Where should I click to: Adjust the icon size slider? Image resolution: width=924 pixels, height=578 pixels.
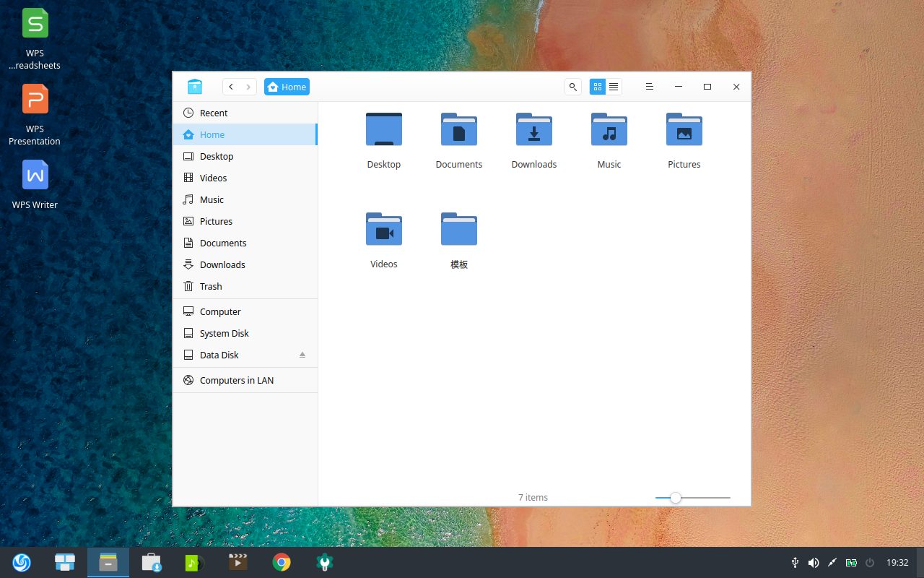[x=675, y=498]
